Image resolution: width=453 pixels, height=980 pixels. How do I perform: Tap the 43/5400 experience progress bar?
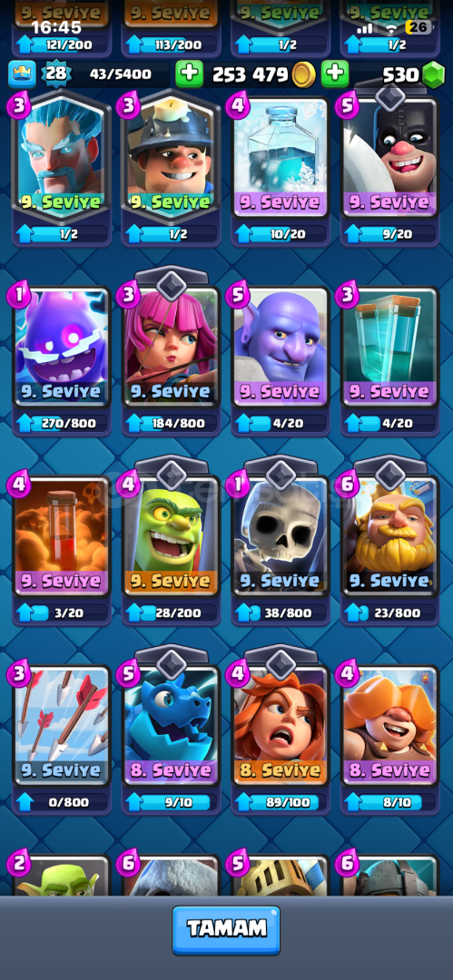(120, 74)
